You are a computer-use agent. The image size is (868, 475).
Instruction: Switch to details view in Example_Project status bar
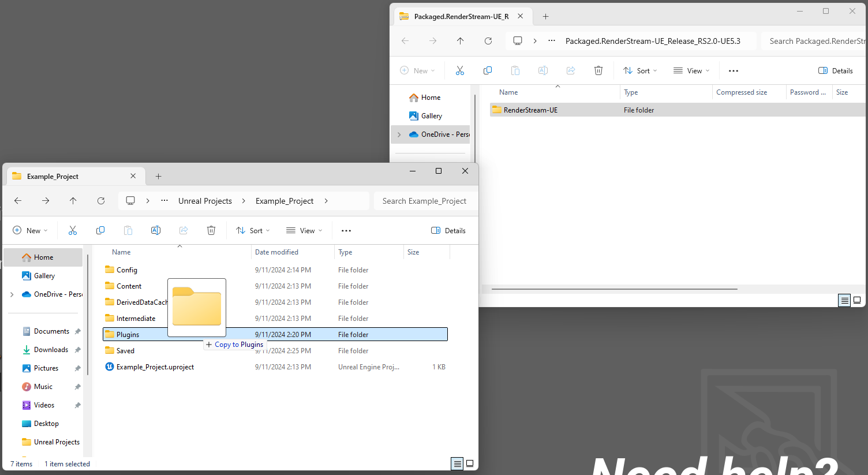tap(457, 463)
